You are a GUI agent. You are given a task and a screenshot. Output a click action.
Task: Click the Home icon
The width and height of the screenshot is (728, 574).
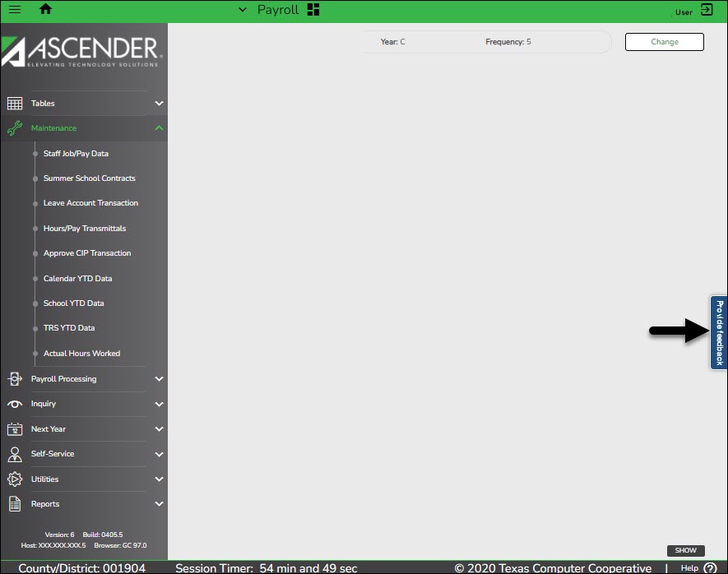(x=45, y=10)
